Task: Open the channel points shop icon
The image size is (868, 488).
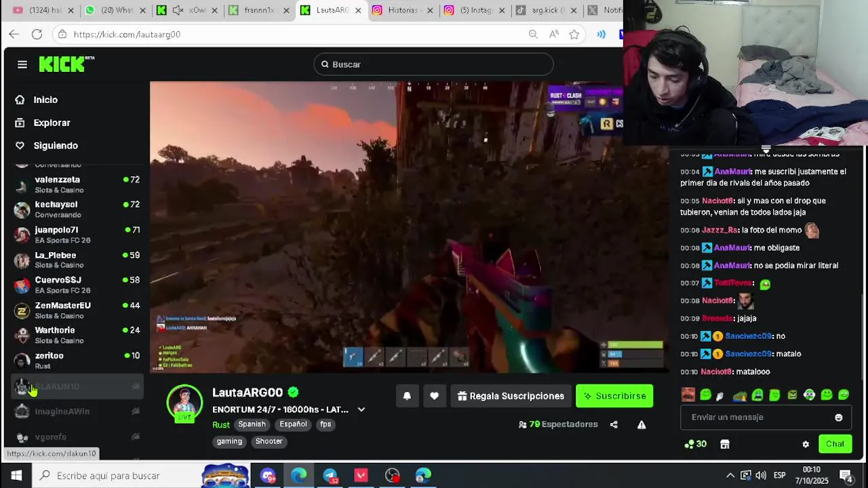Action: click(x=725, y=444)
